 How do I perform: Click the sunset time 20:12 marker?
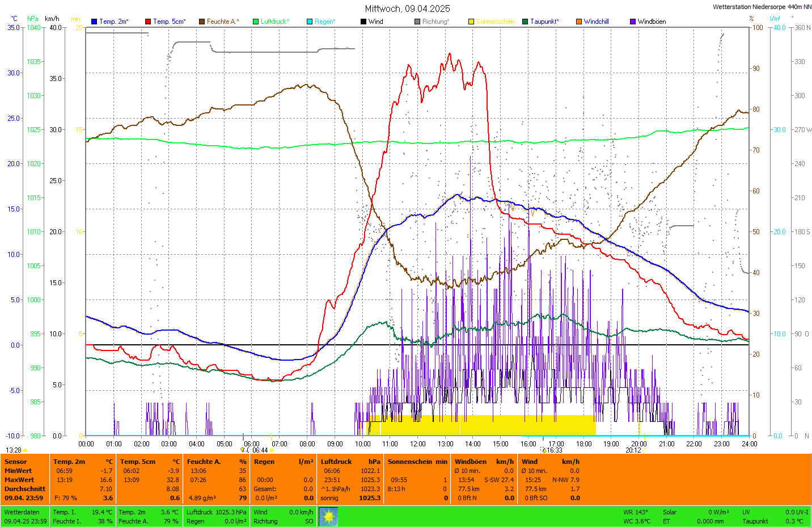point(633,450)
